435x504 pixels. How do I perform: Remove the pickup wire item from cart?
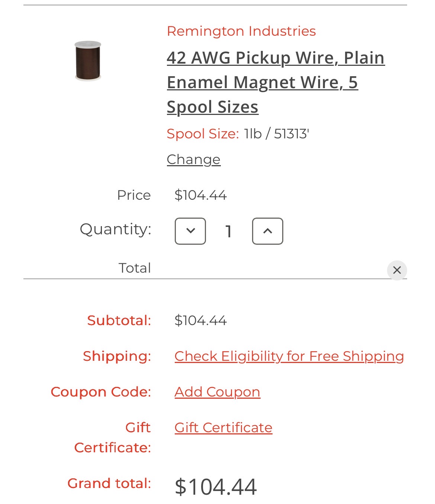click(x=397, y=270)
